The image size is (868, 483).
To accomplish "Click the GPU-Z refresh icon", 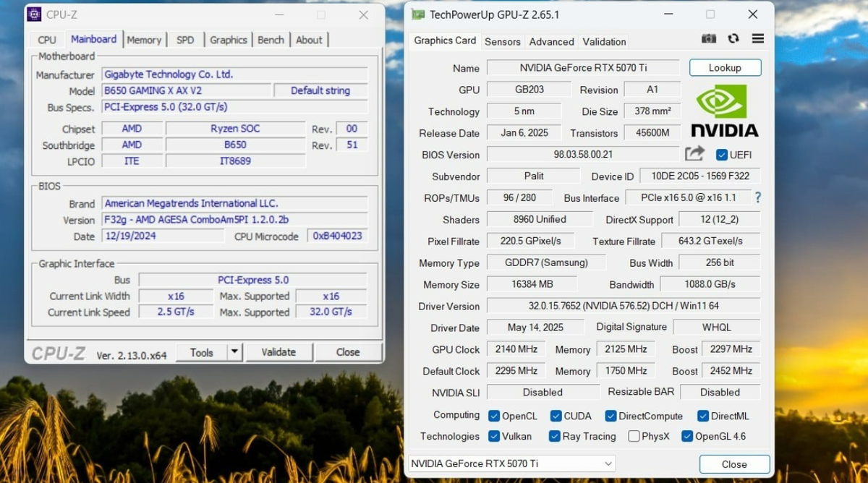I will [x=733, y=38].
